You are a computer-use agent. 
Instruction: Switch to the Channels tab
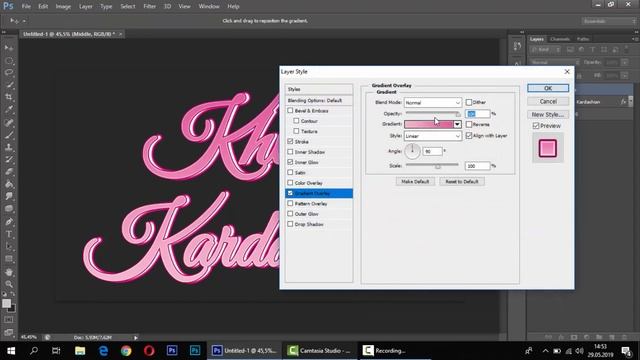(x=560, y=39)
